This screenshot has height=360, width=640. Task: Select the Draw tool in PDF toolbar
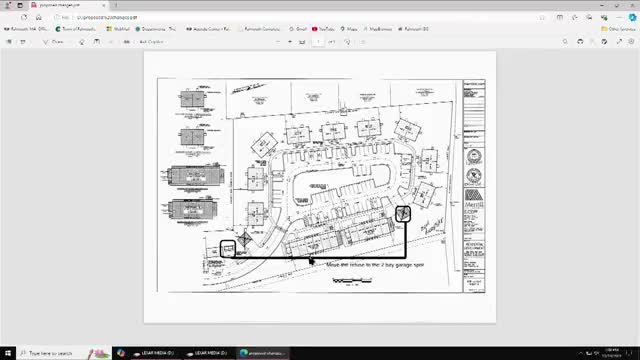click(53, 42)
